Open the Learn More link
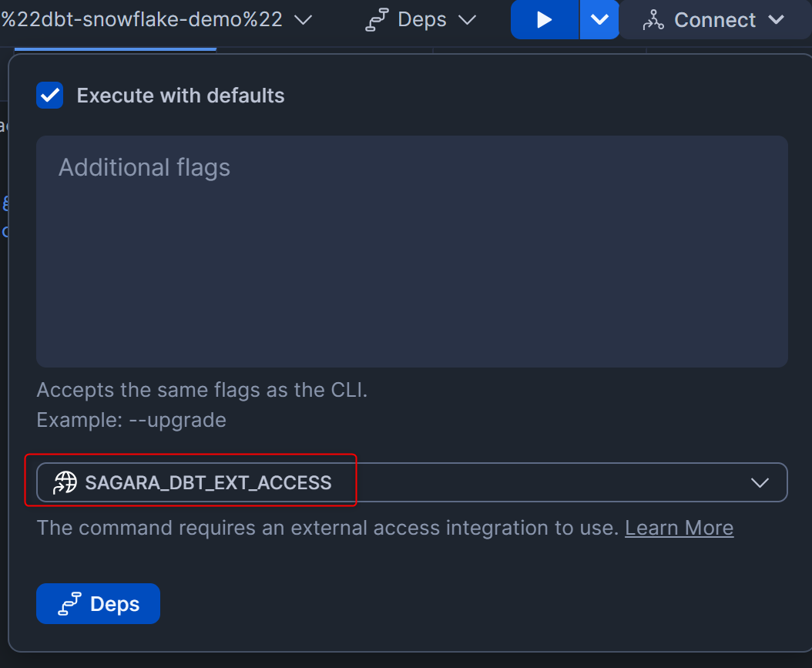812x668 pixels. pos(679,529)
